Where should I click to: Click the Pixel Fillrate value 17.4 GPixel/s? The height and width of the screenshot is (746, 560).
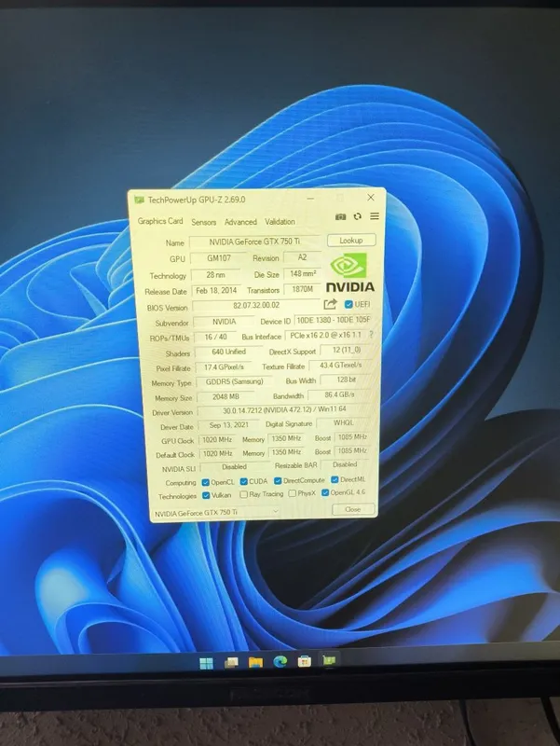(x=224, y=367)
